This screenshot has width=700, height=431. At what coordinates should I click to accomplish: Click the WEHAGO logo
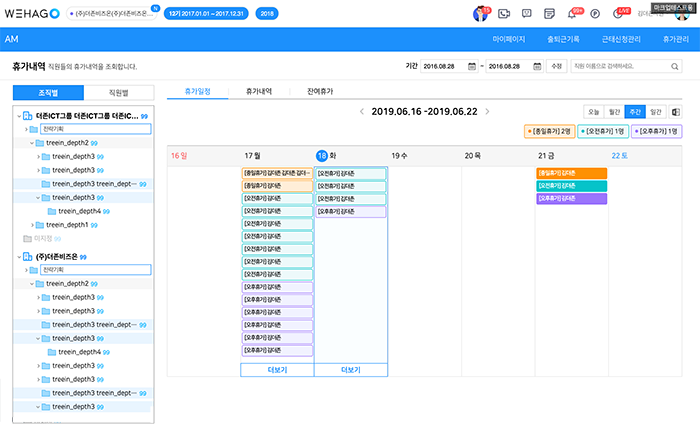point(31,13)
